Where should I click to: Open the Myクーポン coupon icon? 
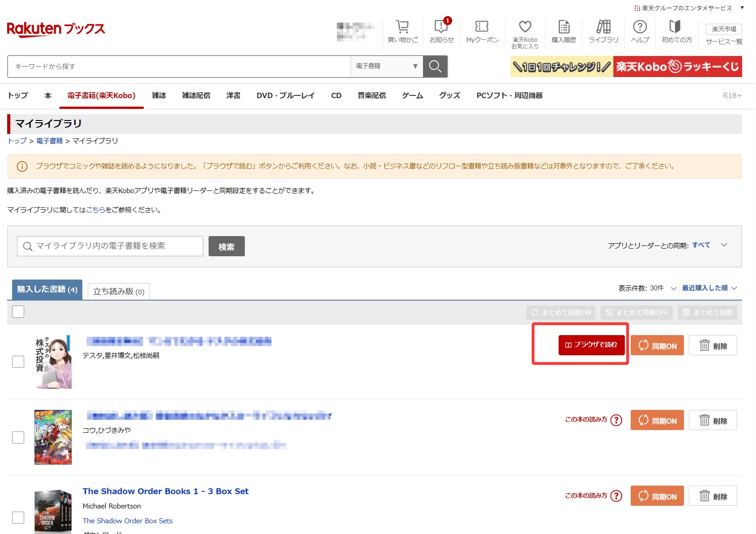(x=482, y=28)
